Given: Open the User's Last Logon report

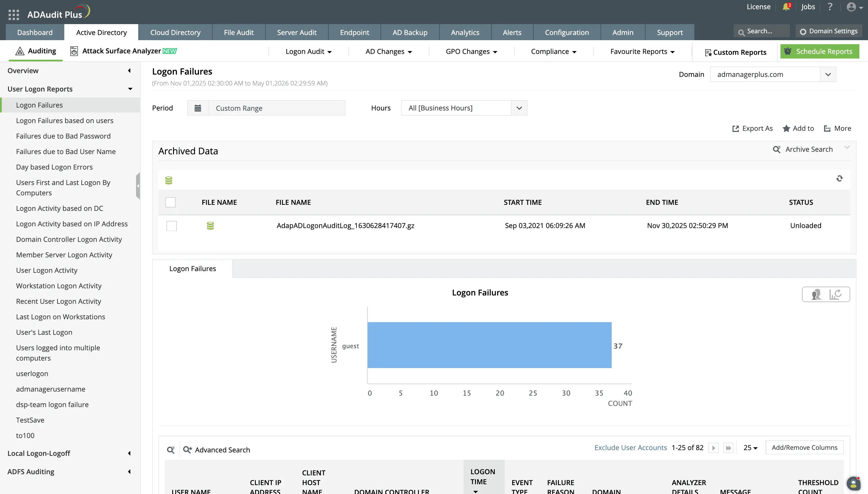Looking at the screenshot, I should click(44, 332).
